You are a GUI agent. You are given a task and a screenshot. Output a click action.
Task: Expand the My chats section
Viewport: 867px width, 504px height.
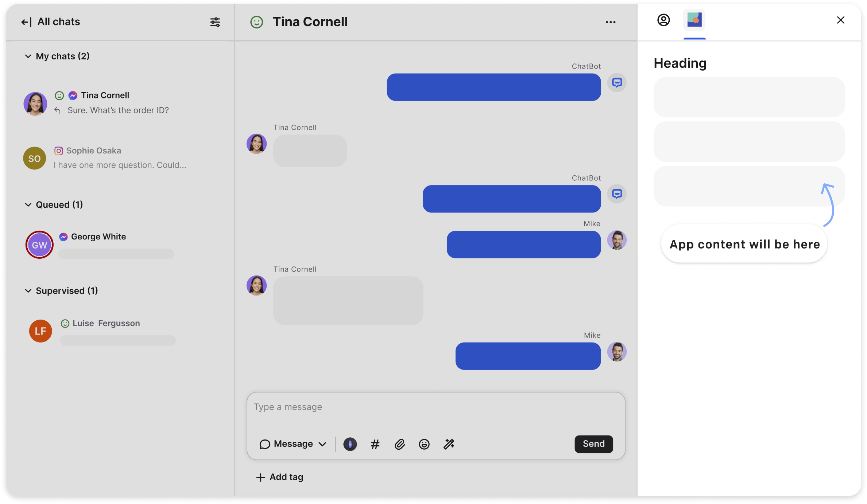(28, 55)
